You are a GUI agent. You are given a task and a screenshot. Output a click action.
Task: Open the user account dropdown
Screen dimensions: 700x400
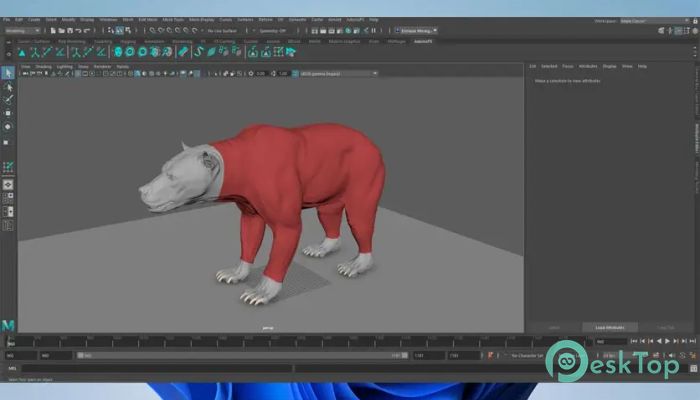click(416, 30)
